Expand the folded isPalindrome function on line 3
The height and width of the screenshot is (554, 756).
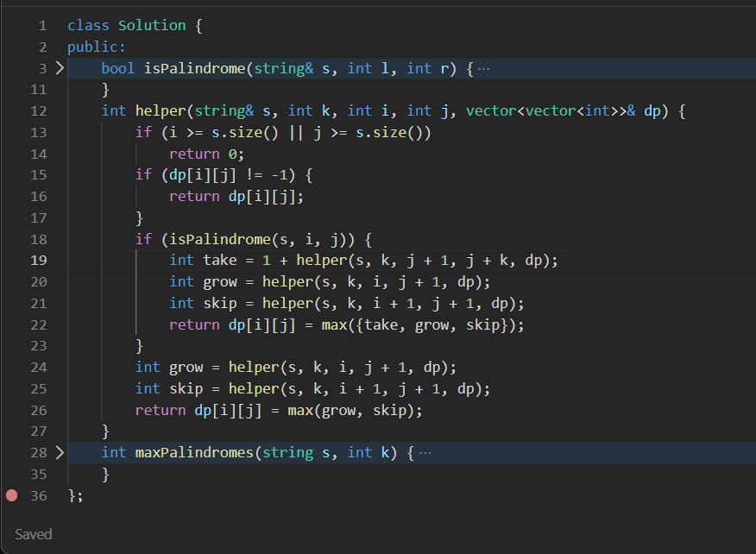click(60, 68)
